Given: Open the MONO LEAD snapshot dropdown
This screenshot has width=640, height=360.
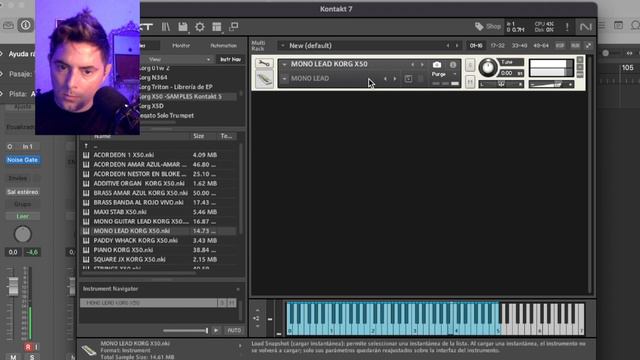Looking at the screenshot, I should 284,78.
